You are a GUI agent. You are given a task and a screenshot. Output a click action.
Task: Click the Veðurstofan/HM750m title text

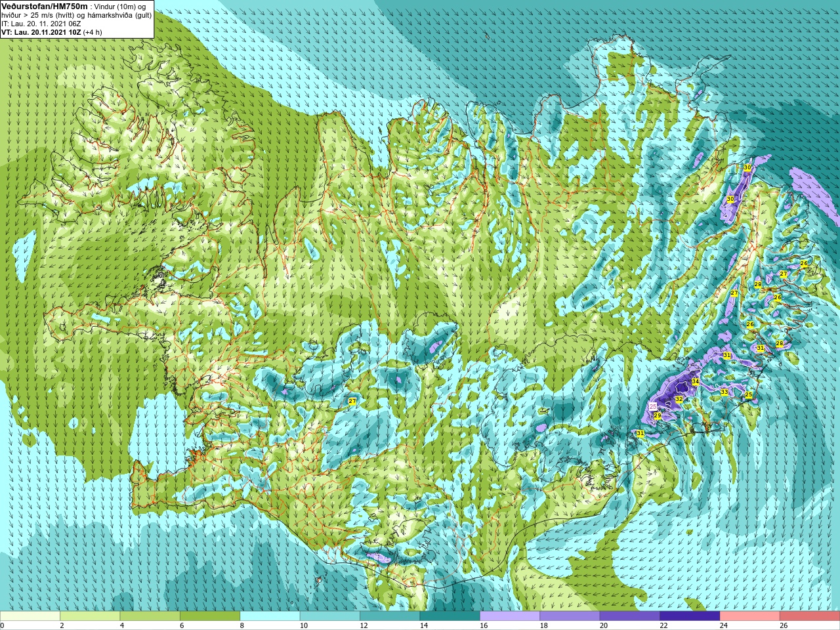click(45, 6)
